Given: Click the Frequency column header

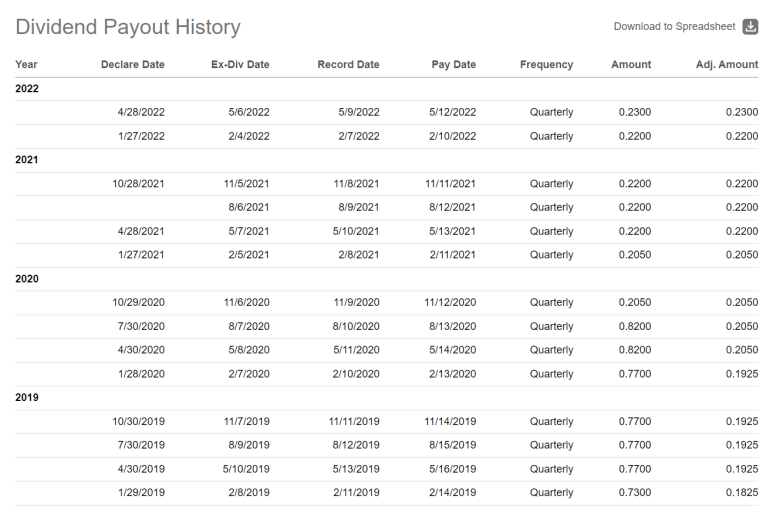Looking at the screenshot, I should pyautogui.click(x=546, y=65).
